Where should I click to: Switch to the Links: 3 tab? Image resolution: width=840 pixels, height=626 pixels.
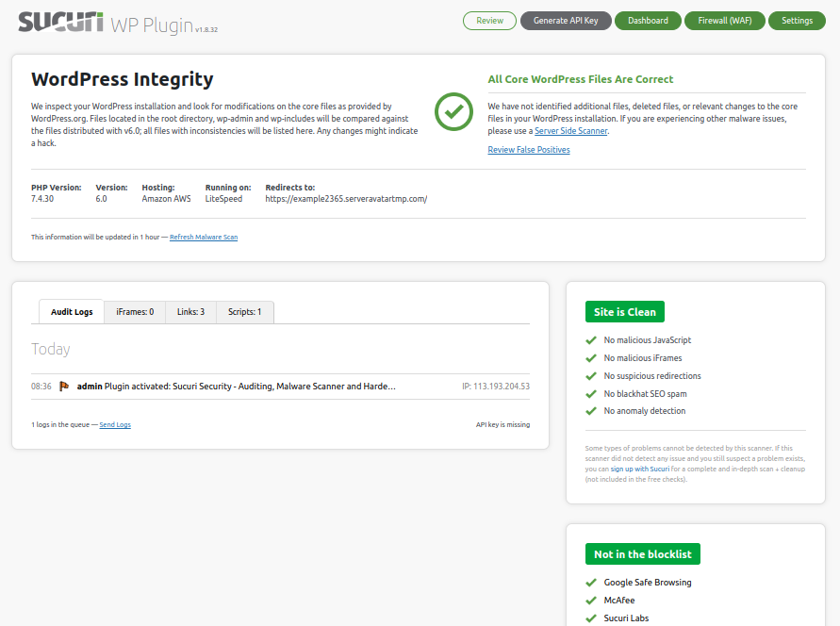click(x=190, y=312)
